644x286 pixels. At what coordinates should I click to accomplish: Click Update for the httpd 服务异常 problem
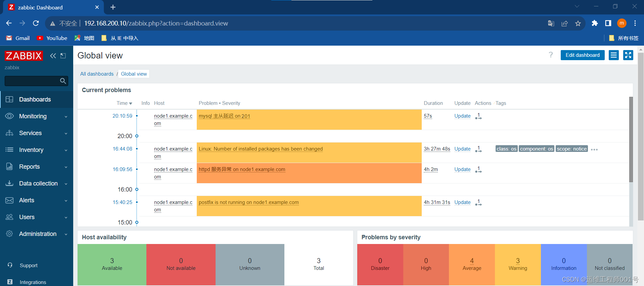pos(462,169)
